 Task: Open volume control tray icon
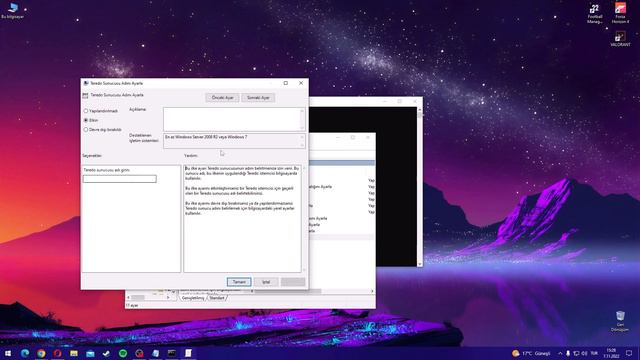pos(584,353)
